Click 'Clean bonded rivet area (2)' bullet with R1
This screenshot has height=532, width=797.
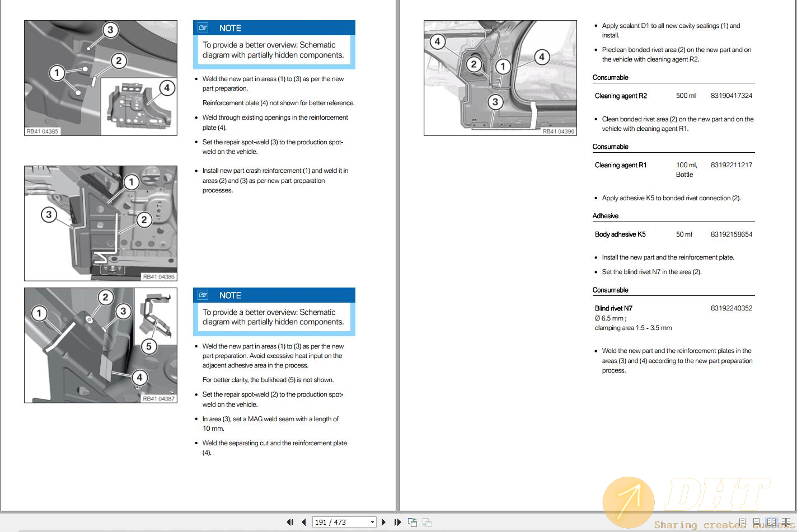click(x=678, y=124)
